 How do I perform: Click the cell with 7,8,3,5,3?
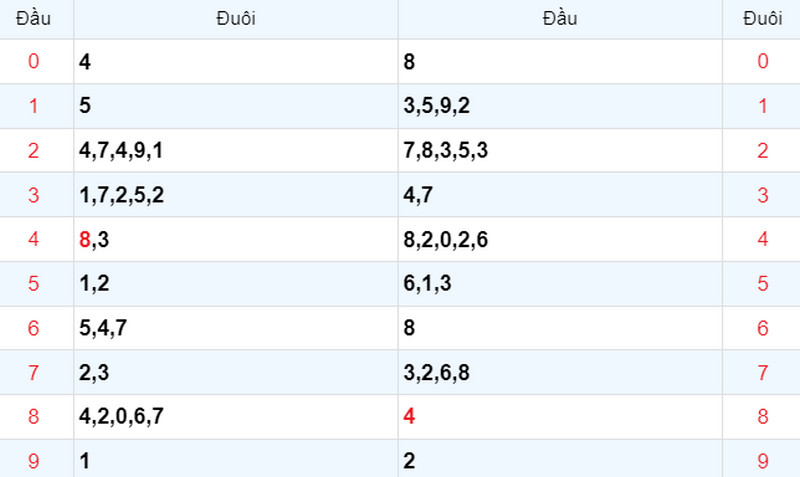coord(560,150)
